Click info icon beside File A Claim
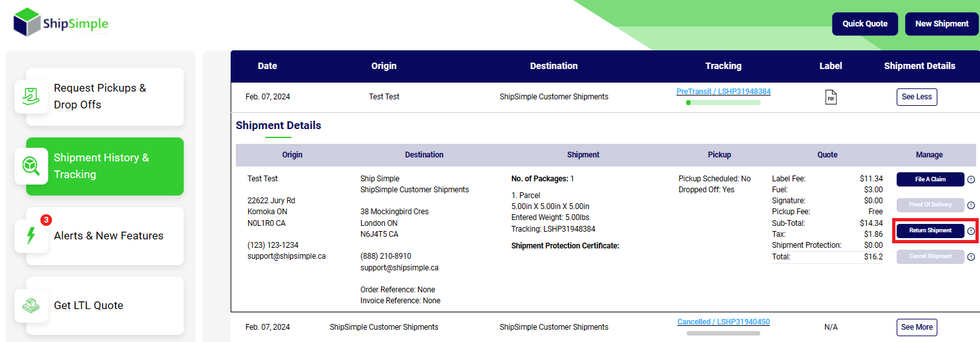This screenshot has height=342, width=980. pyautogui.click(x=970, y=179)
